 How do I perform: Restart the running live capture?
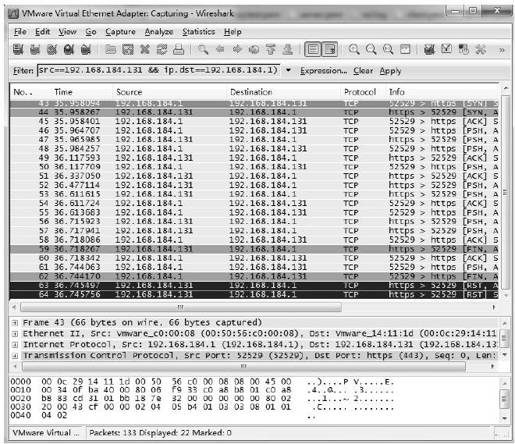86,50
